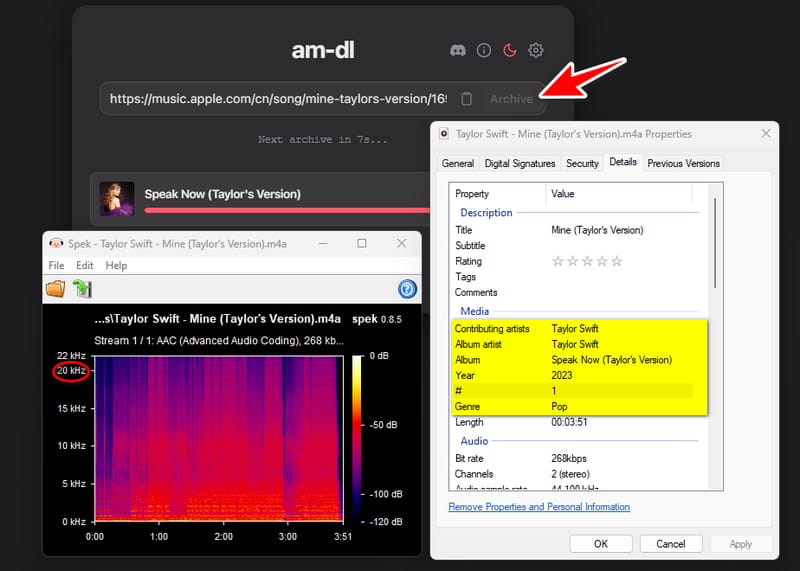Click the Length value 00:03:51
This screenshot has width=800, height=571.
click(x=569, y=422)
